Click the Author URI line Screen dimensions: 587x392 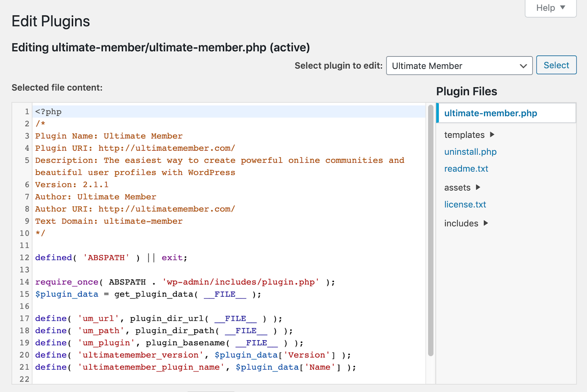135,209
